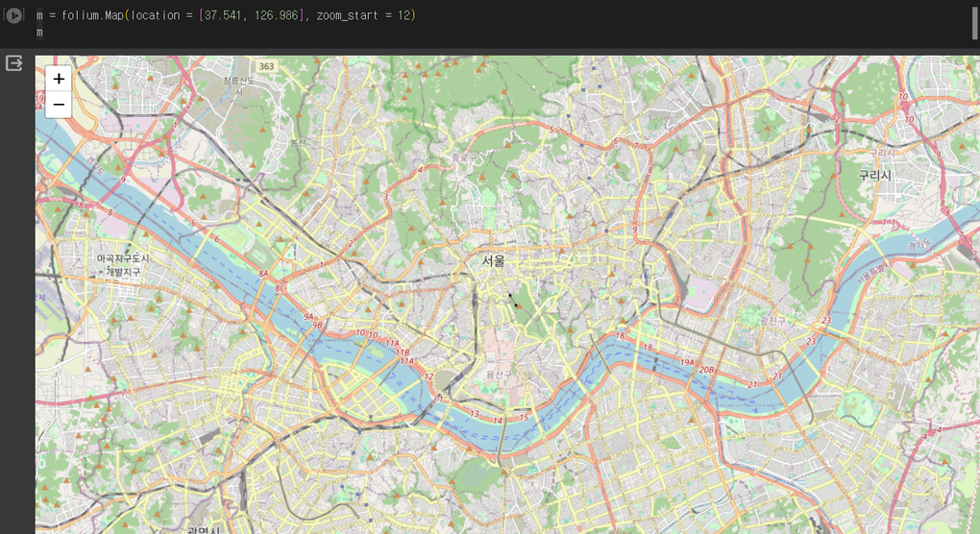Click the 서울특별시 boundary label
Viewport: 980px width, 534px height.
873,273
